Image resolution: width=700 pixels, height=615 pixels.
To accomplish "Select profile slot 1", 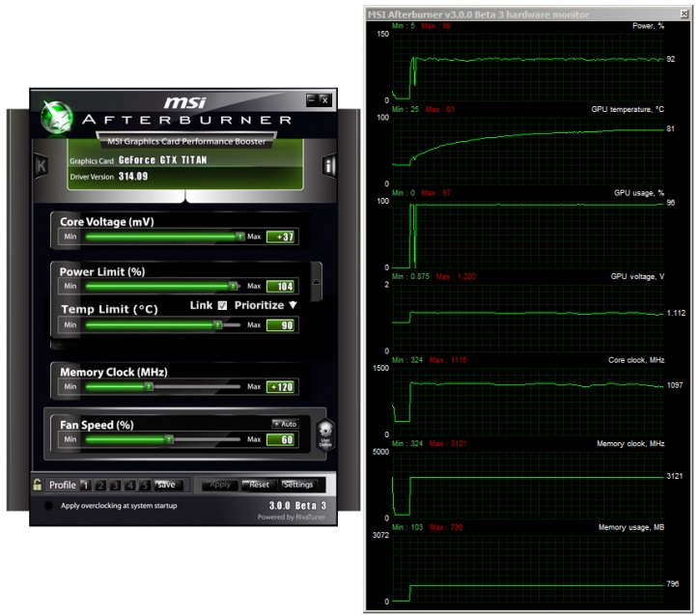I will pos(85,485).
